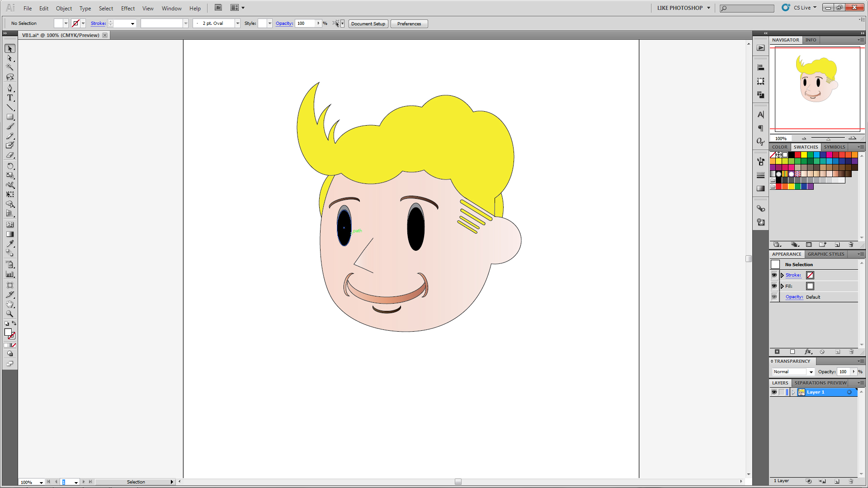This screenshot has width=868, height=488.
Task: Open the Effect menu
Action: tap(127, 8)
